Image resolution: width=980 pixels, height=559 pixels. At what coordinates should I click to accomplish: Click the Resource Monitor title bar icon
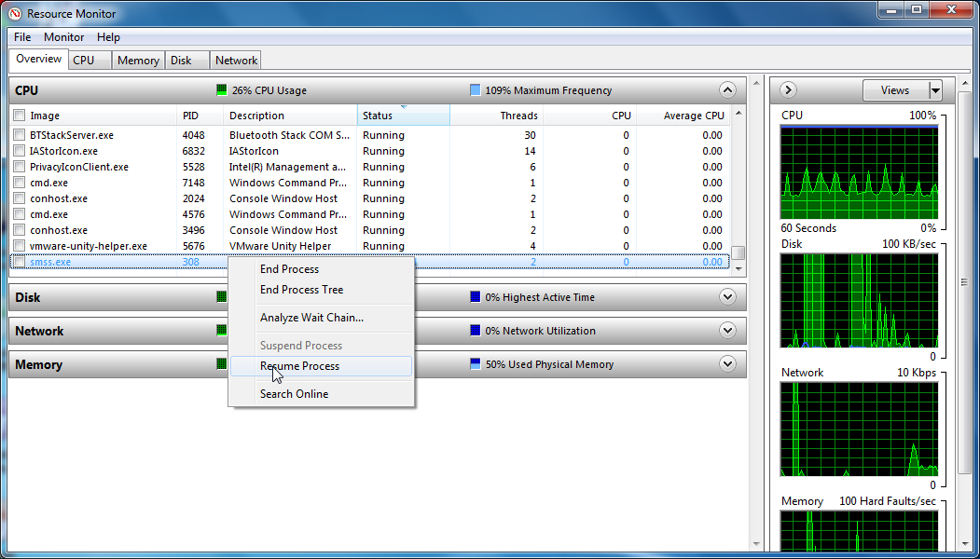click(15, 13)
